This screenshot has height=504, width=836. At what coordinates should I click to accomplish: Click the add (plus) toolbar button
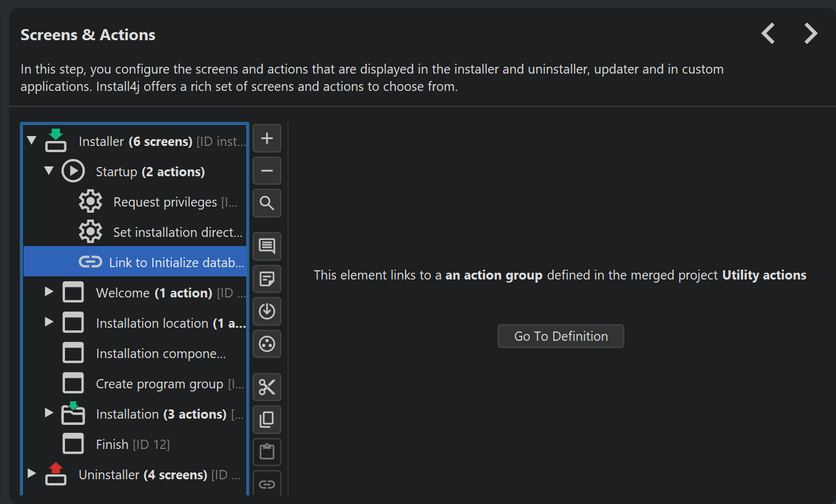pos(267,139)
